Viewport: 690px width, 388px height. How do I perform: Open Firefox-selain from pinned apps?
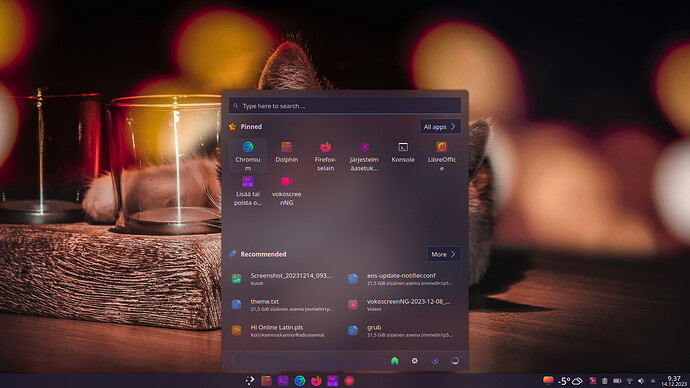(325, 155)
